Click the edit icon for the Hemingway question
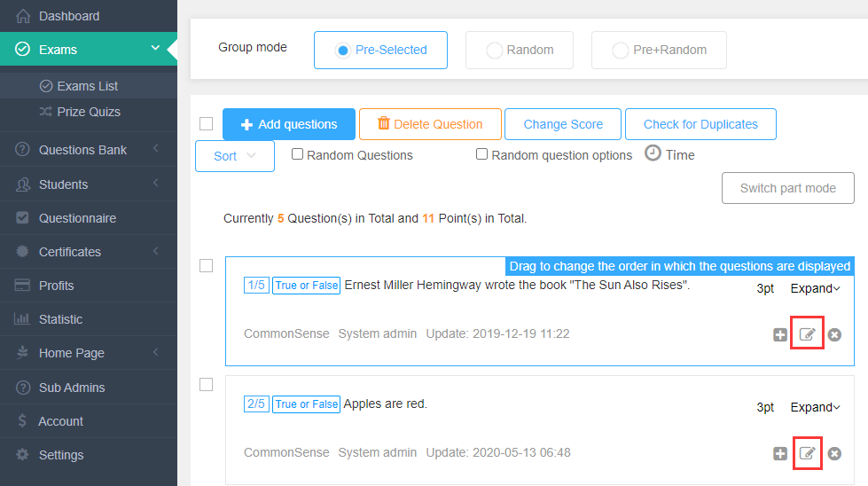Image resolution: width=868 pixels, height=486 pixels. 807,334
